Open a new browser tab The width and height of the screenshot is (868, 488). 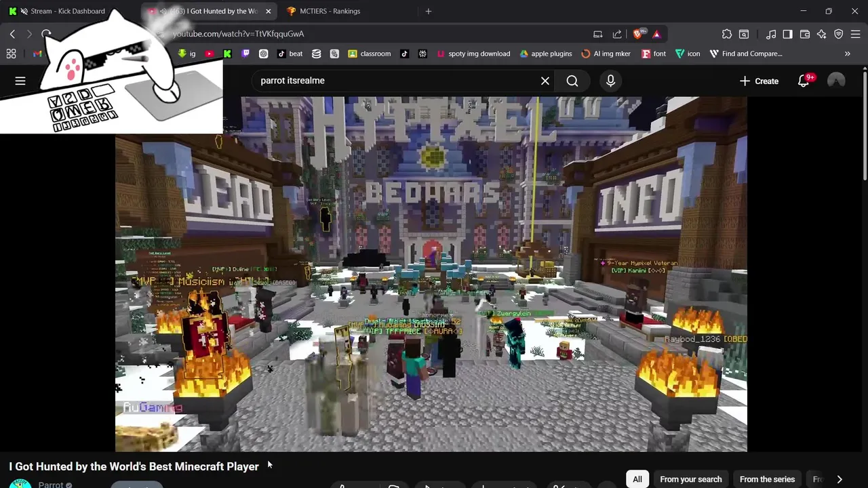pos(428,11)
